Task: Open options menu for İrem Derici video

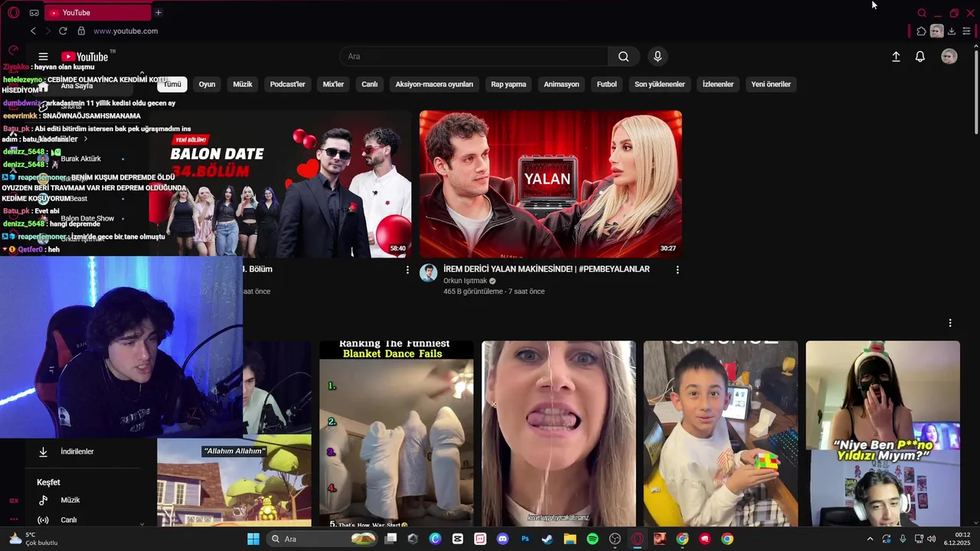Action: (677, 270)
